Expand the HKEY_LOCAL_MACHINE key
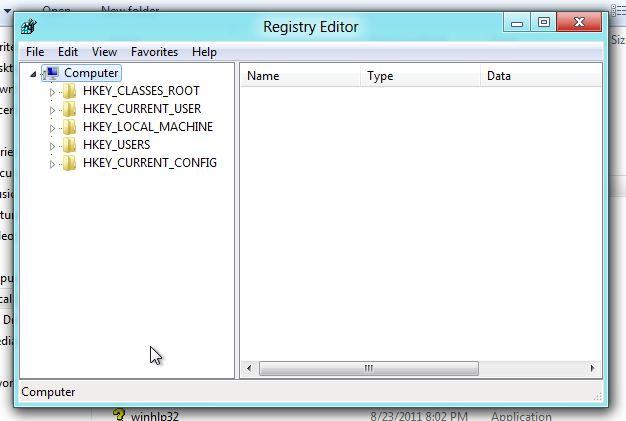Viewport: 626px width, 421px height. (53, 127)
